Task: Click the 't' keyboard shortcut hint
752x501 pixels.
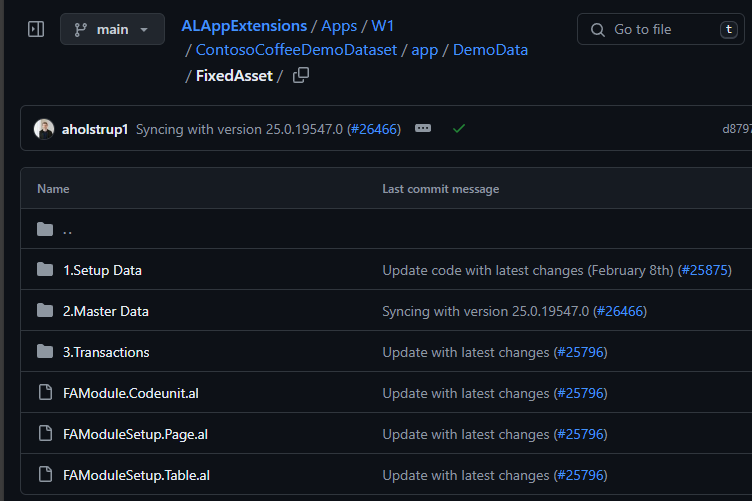Action: tap(728, 30)
